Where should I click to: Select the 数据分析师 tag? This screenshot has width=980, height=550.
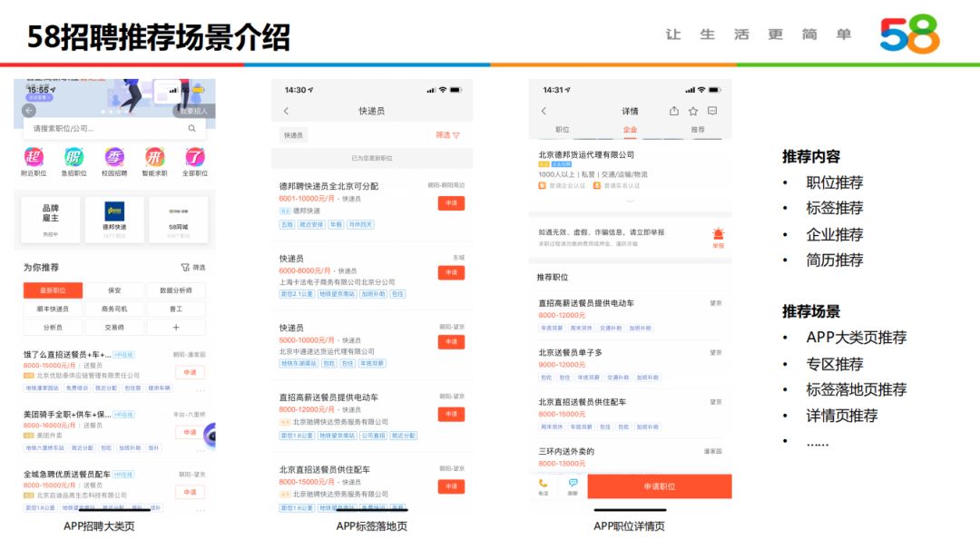(x=176, y=290)
